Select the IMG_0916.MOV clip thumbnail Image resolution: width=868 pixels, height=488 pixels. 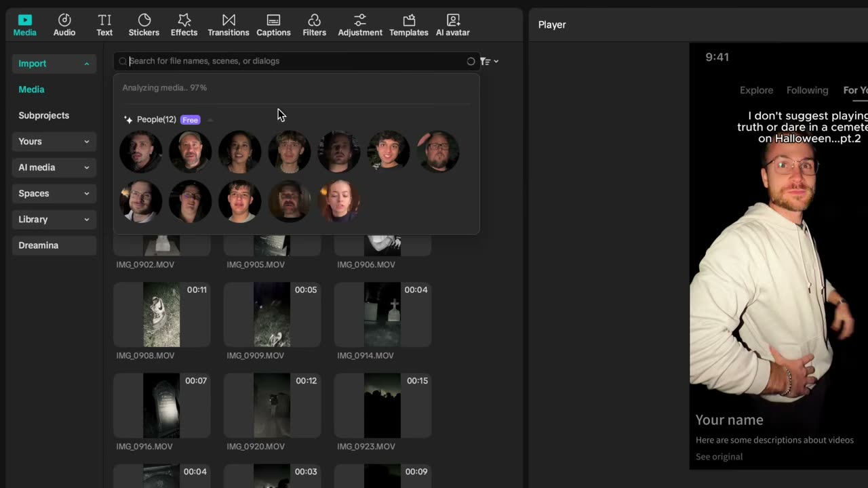pyautogui.click(x=161, y=405)
